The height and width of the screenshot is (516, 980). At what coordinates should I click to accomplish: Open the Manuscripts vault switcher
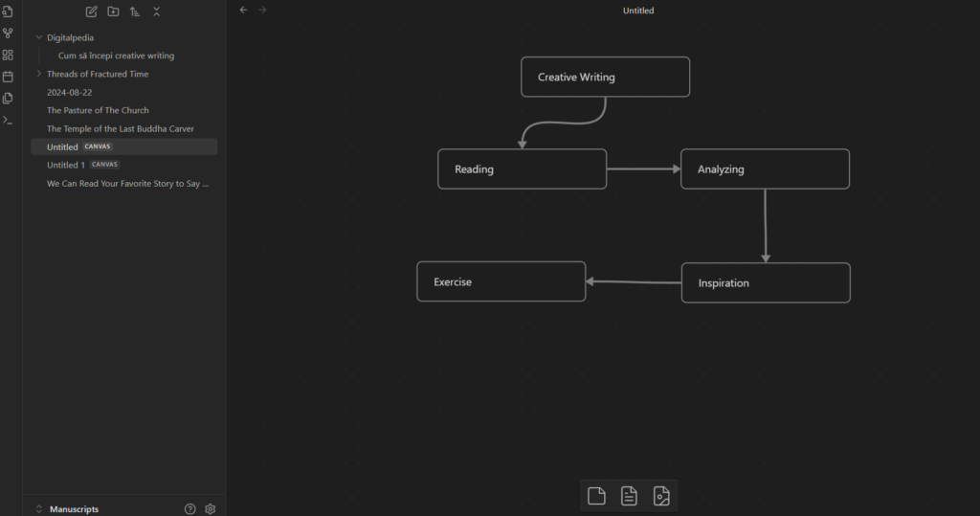[74, 509]
